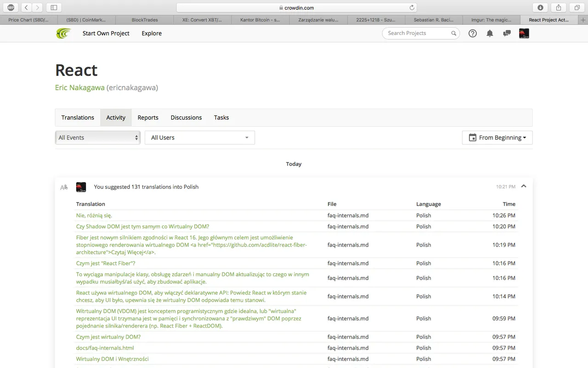Click the Safari share icon
This screenshot has height=368, width=588.
559,7
